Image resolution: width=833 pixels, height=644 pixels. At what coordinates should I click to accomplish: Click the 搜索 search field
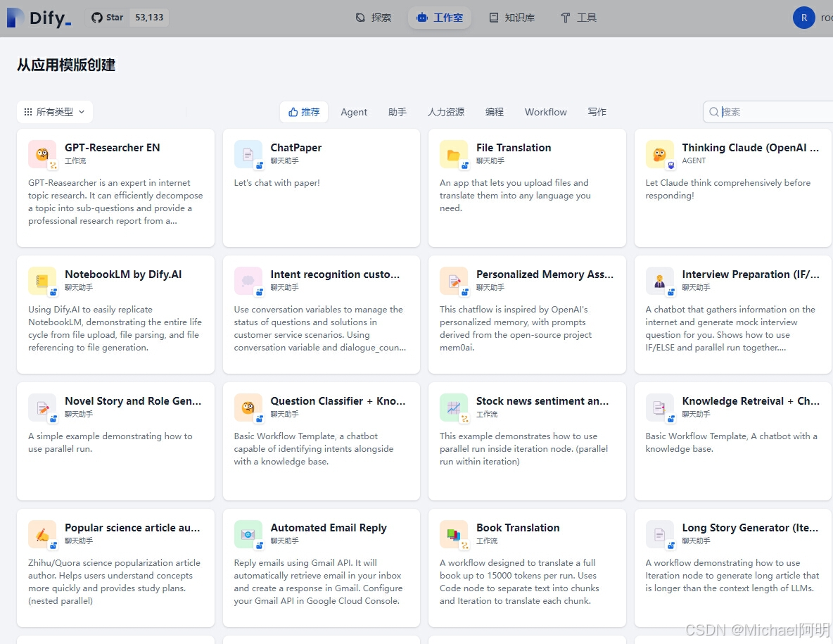point(768,112)
